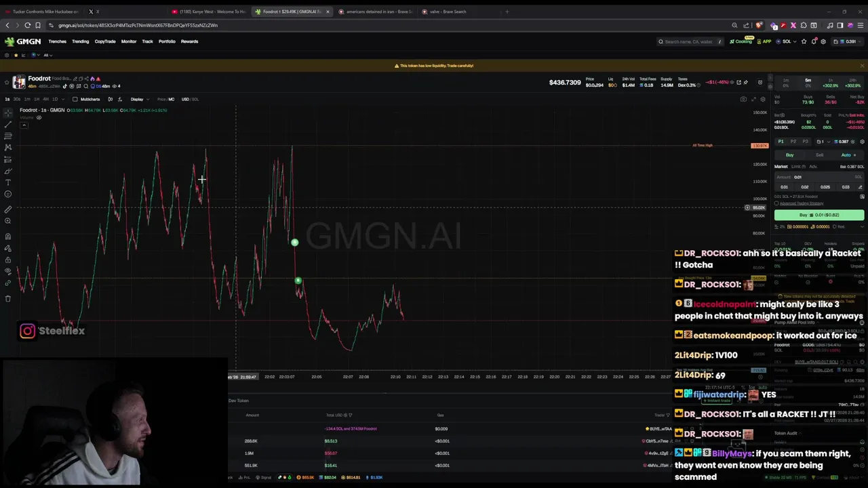This screenshot has height=488, width=868.
Task: Click the green Buy 0.01 button
Action: click(819, 215)
